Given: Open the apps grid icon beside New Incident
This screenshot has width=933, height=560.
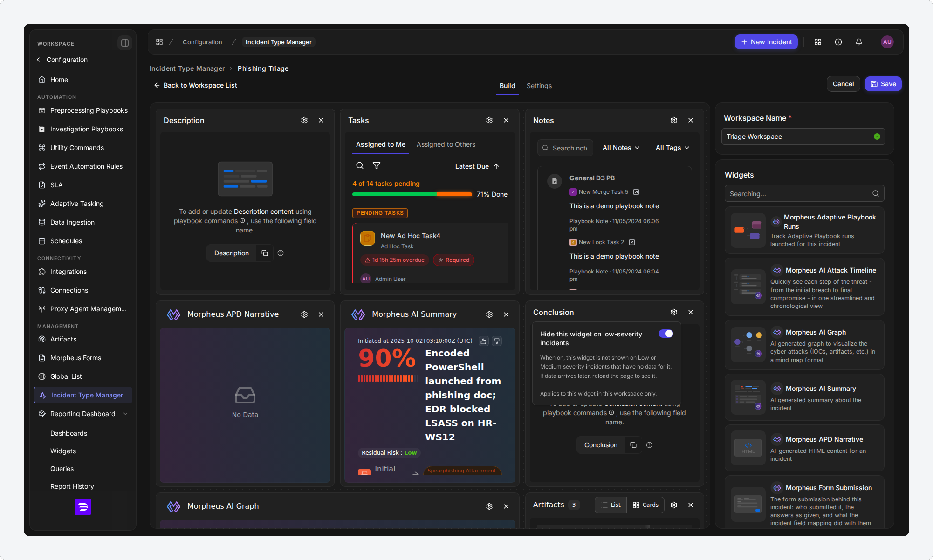Looking at the screenshot, I should click(818, 42).
